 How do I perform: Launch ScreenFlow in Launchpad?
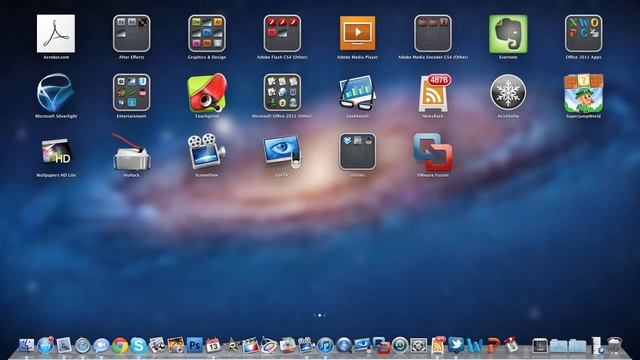point(207,151)
